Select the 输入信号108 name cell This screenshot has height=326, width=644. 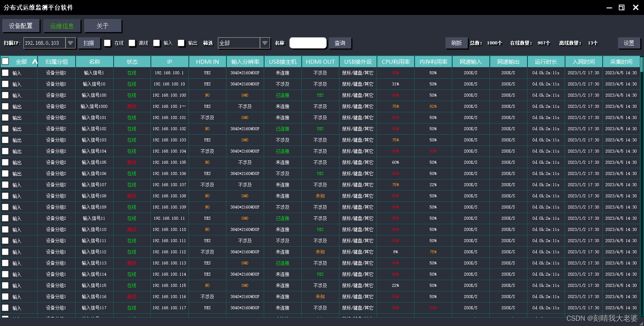94,196
